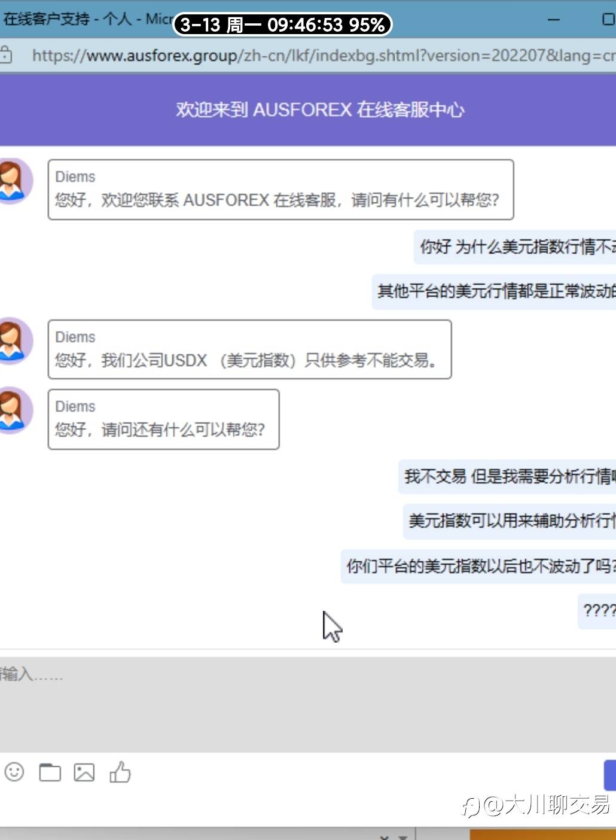Click message "您好，请问还有什么可以帮您?"
Image resolution: width=616 pixels, height=840 pixels.
(163, 419)
